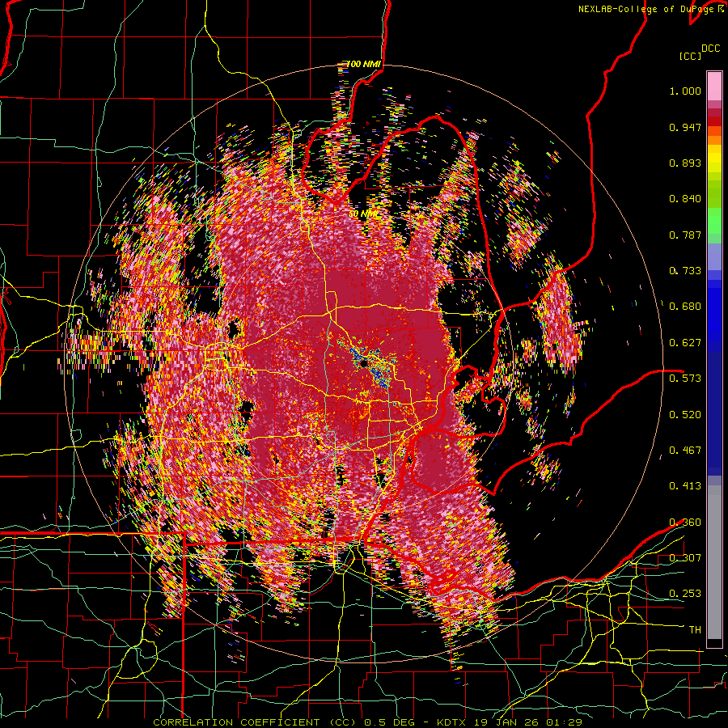Click the [CC] units label

click(690, 56)
